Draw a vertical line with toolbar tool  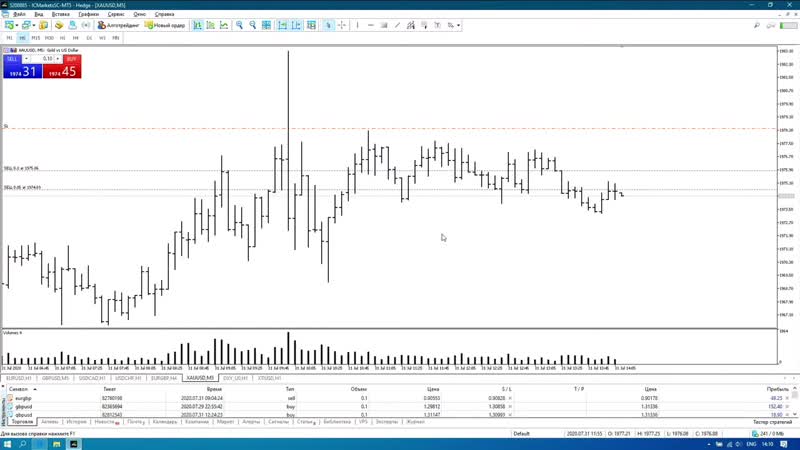tap(358, 25)
